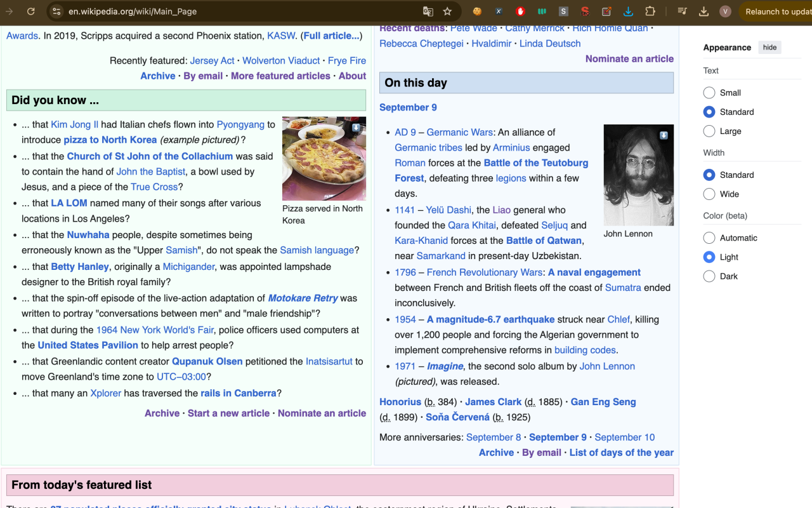Open the media controls icon
Image resolution: width=812 pixels, height=508 pixels.
point(682,11)
